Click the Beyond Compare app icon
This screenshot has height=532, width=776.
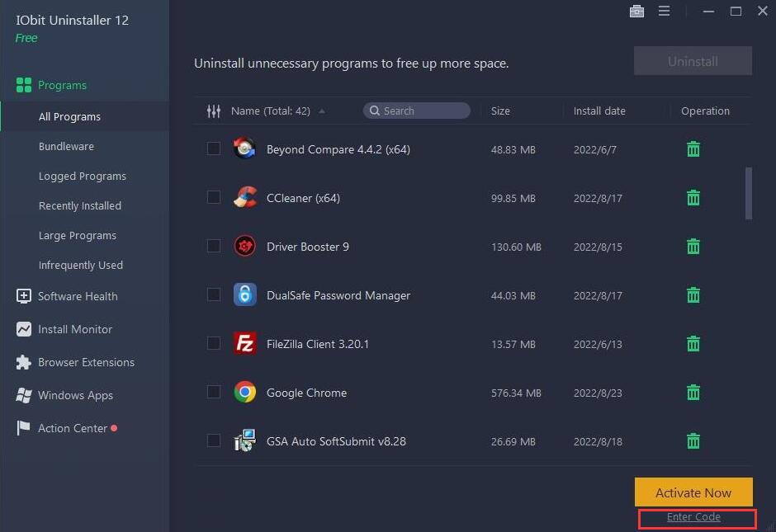click(x=245, y=148)
